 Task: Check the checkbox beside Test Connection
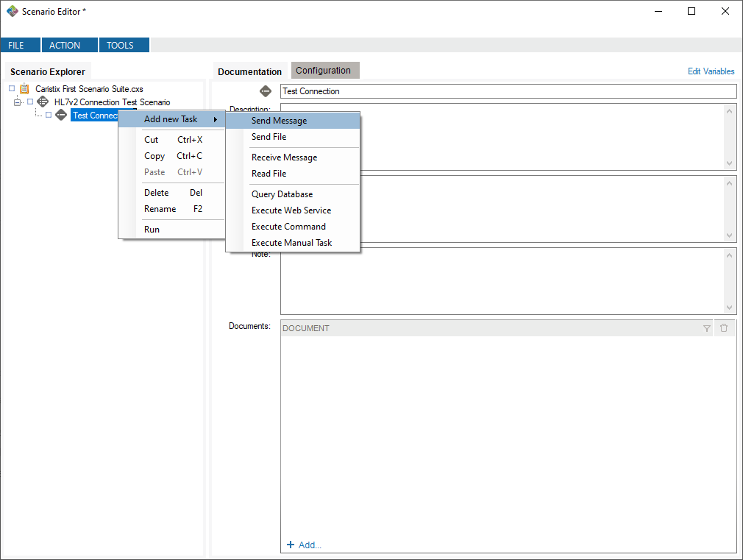48,115
